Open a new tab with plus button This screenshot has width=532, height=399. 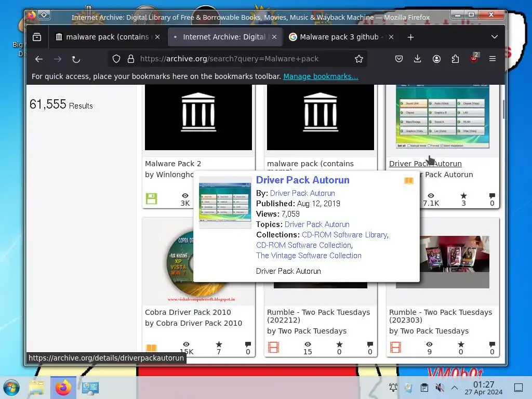pyautogui.click(x=410, y=37)
